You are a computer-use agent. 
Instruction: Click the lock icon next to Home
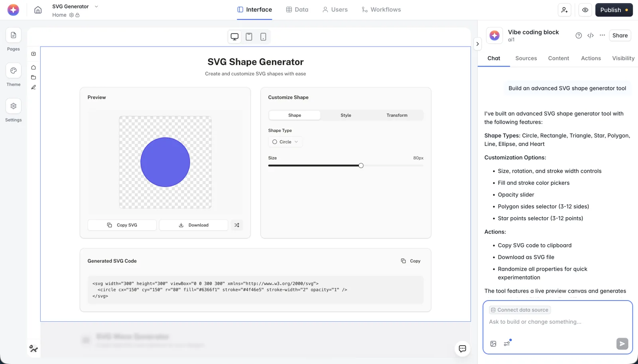[x=77, y=15]
